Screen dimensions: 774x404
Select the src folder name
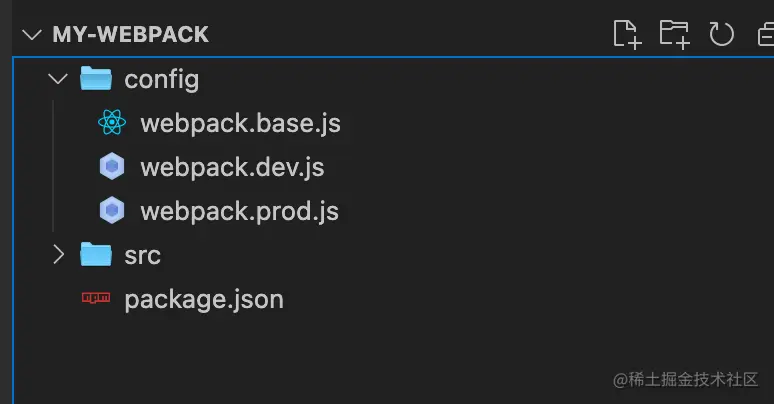tap(142, 255)
